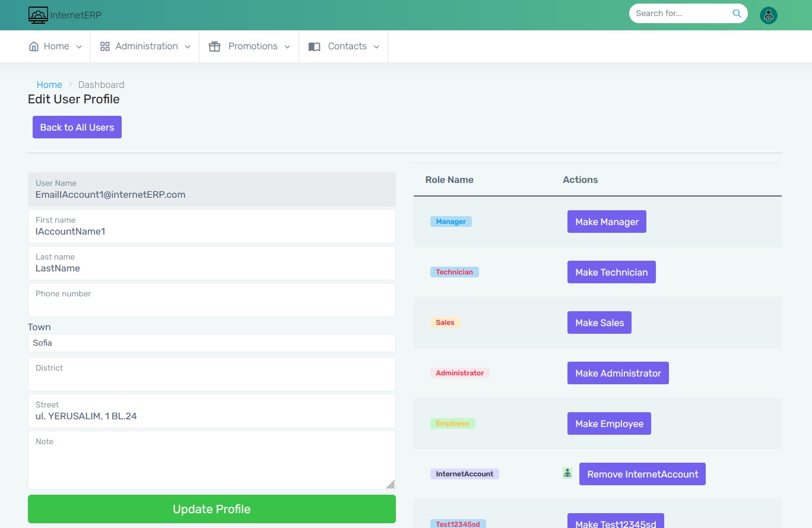Image resolution: width=812 pixels, height=528 pixels.
Task: Click the Administration grid icon
Action: (x=105, y=46)
